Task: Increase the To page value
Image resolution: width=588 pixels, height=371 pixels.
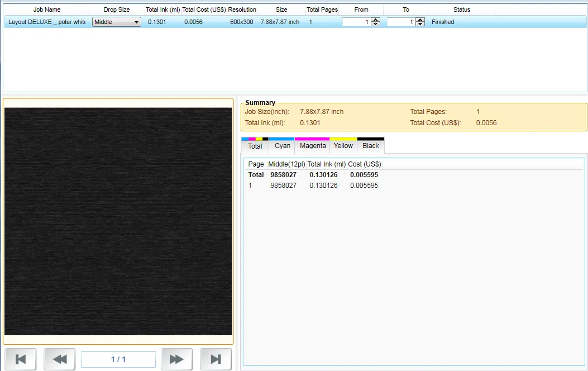Action: pos(420,20)
